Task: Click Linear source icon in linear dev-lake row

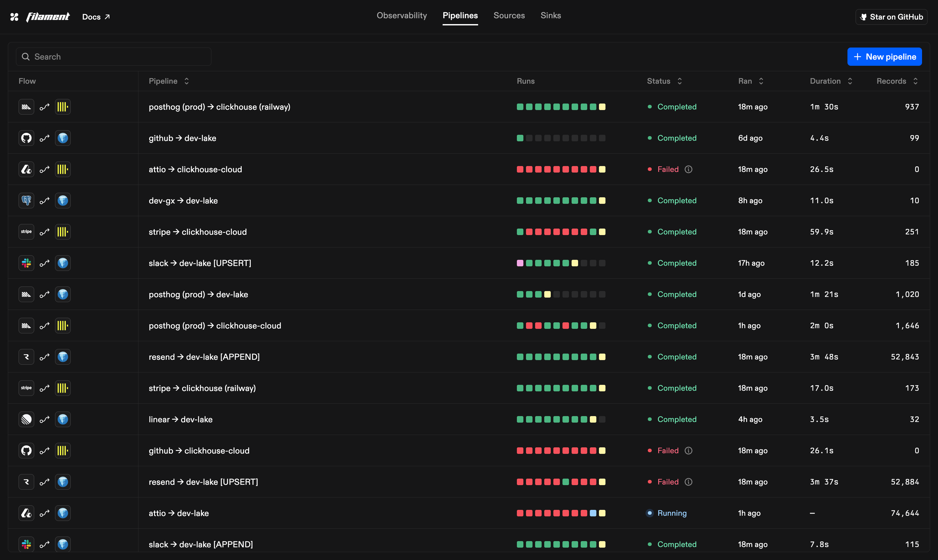Action: [26, 419]
